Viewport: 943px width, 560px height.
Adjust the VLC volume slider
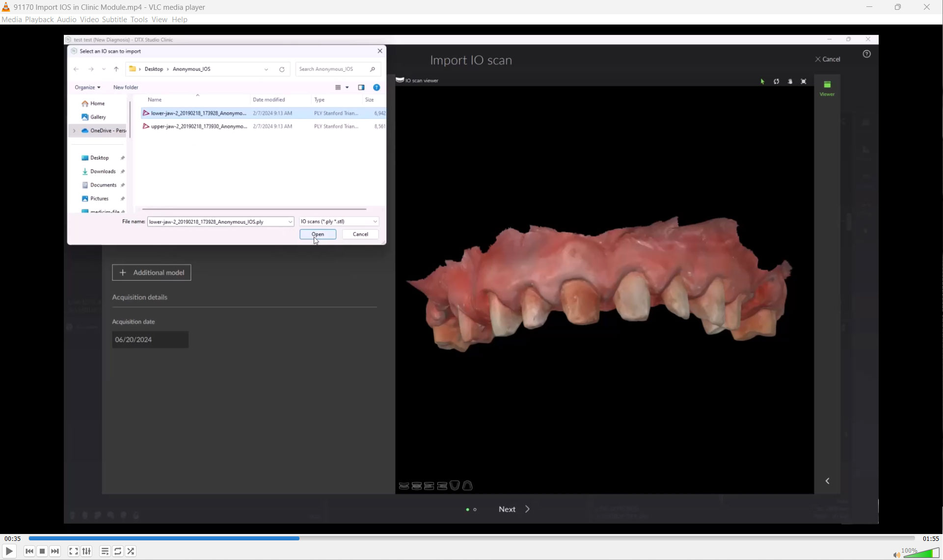921,553
